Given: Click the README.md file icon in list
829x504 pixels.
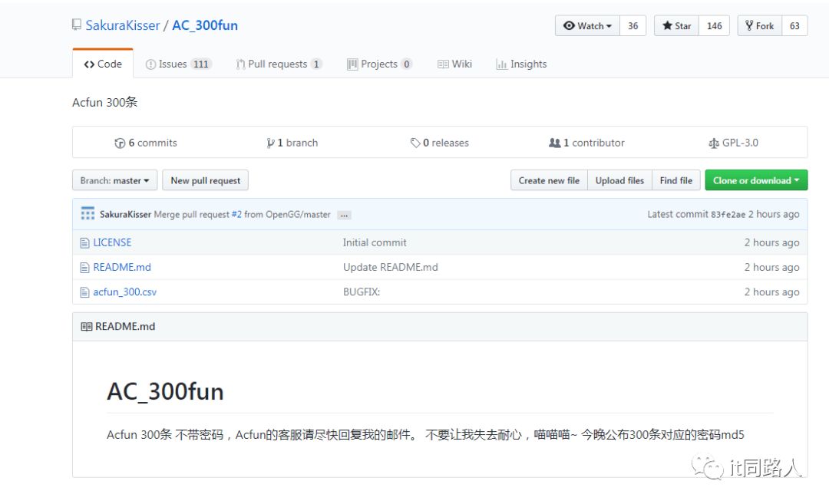Looking at the screenshot, I should click(84, 268).
